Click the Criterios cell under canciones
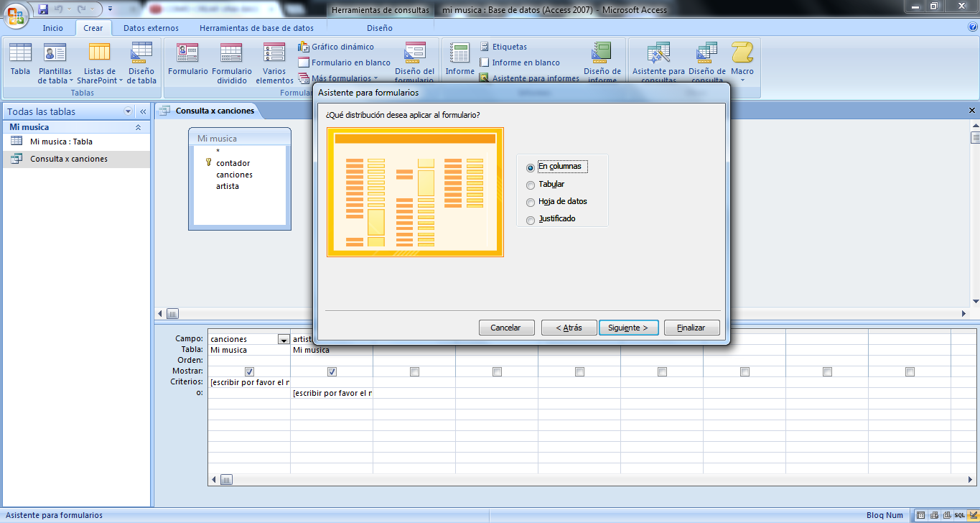 coord(249,382)
